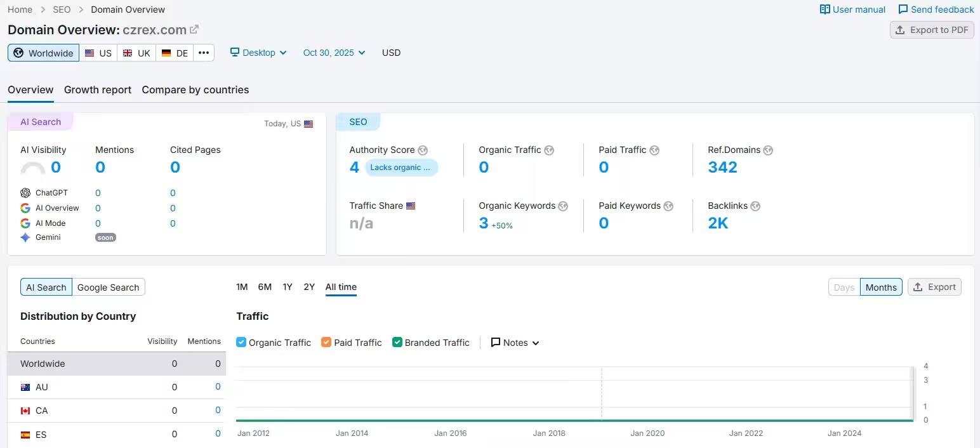The width and height of the screenshot is (980, 448).
Task: Select the Worldwide row in country table
Action: (x=116, y=364)
